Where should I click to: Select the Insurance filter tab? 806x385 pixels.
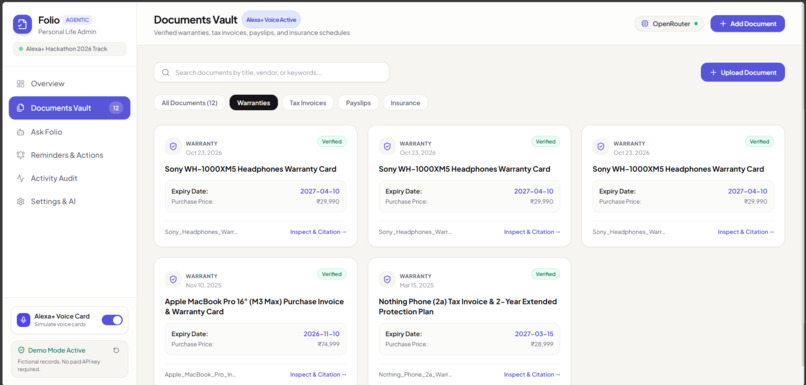405,103
